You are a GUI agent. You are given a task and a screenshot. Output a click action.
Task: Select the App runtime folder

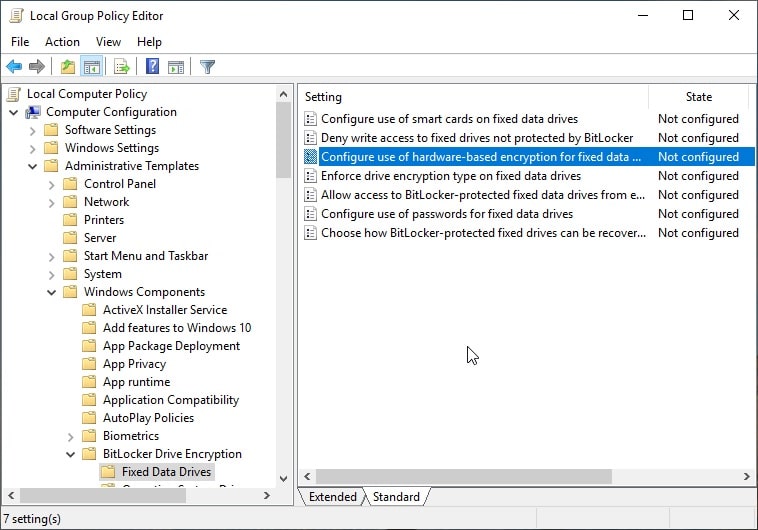pos(136,382)
